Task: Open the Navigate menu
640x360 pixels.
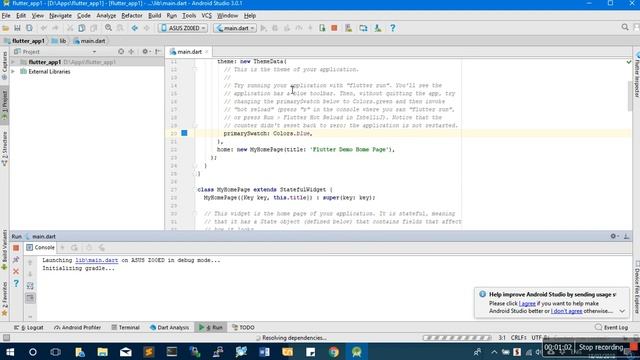Action: pos(60,16)
